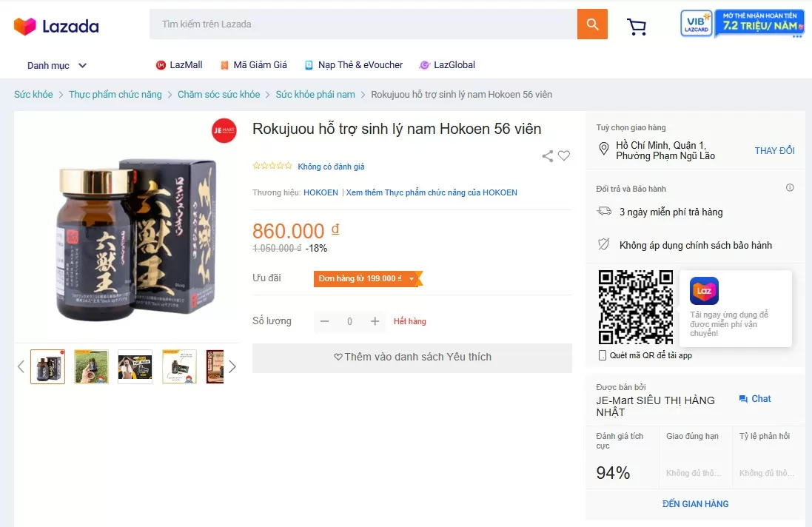812x527 pixels.
Task: Open Mã Giảm Giá menu item
Action: 253,65
